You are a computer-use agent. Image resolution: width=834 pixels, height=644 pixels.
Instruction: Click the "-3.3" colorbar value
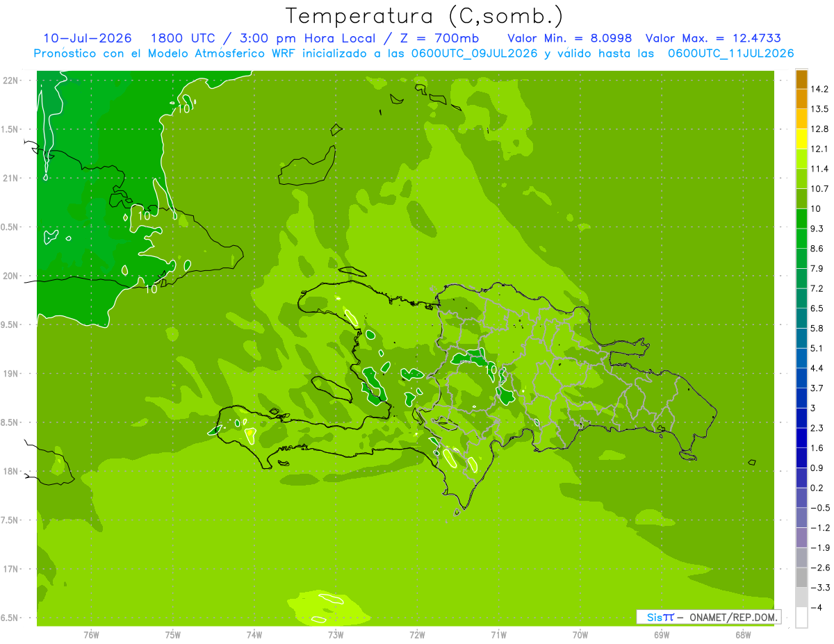pos(819,588)
